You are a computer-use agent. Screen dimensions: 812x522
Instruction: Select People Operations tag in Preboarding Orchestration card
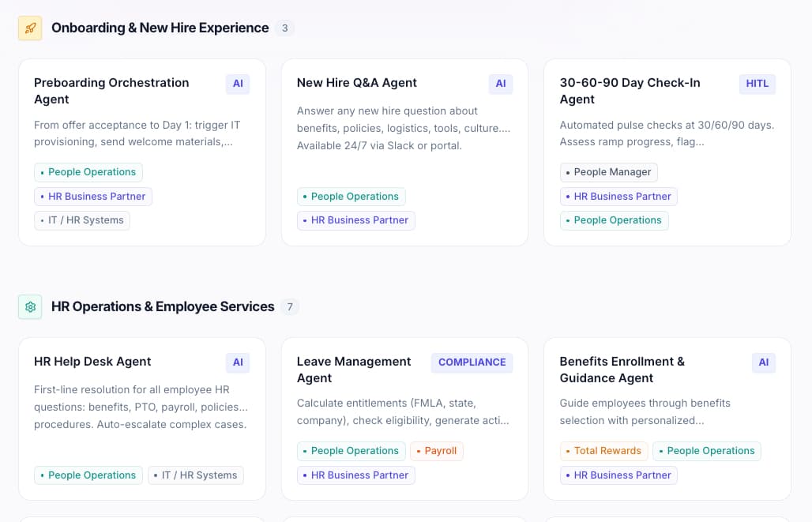[88, 172]
